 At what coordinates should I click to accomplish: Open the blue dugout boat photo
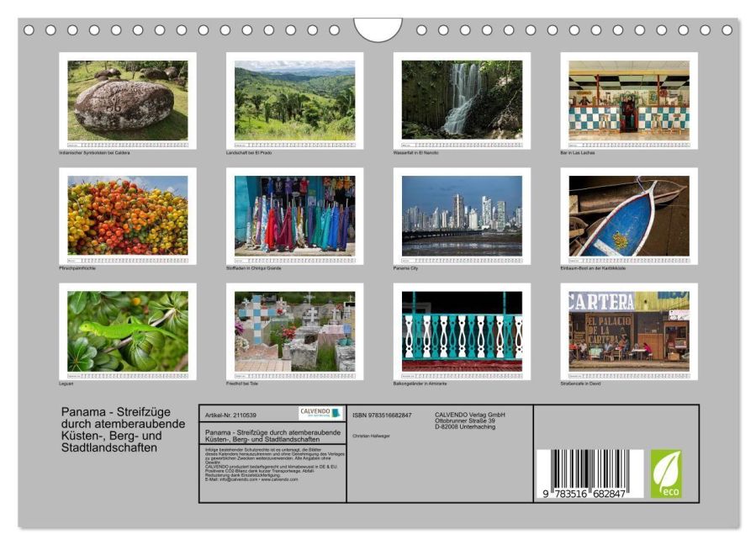629,216
